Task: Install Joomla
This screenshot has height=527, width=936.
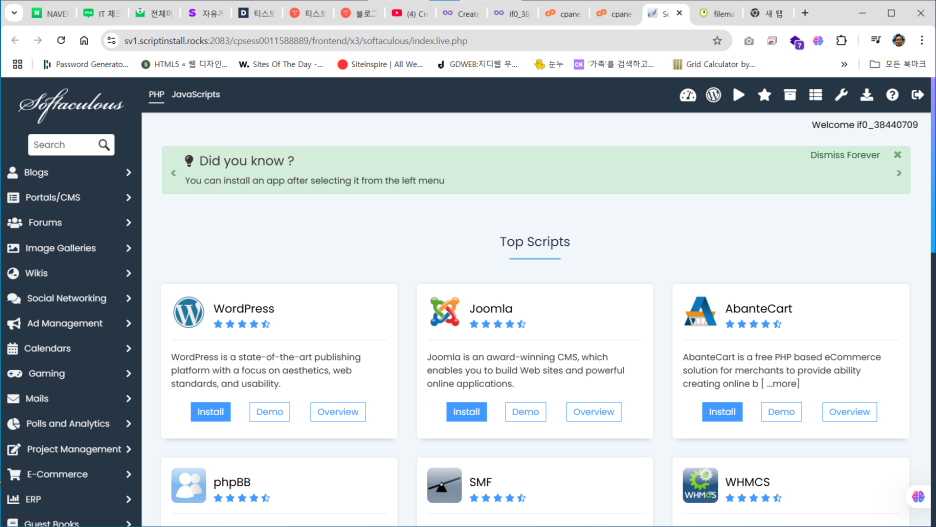Action: 466,412
